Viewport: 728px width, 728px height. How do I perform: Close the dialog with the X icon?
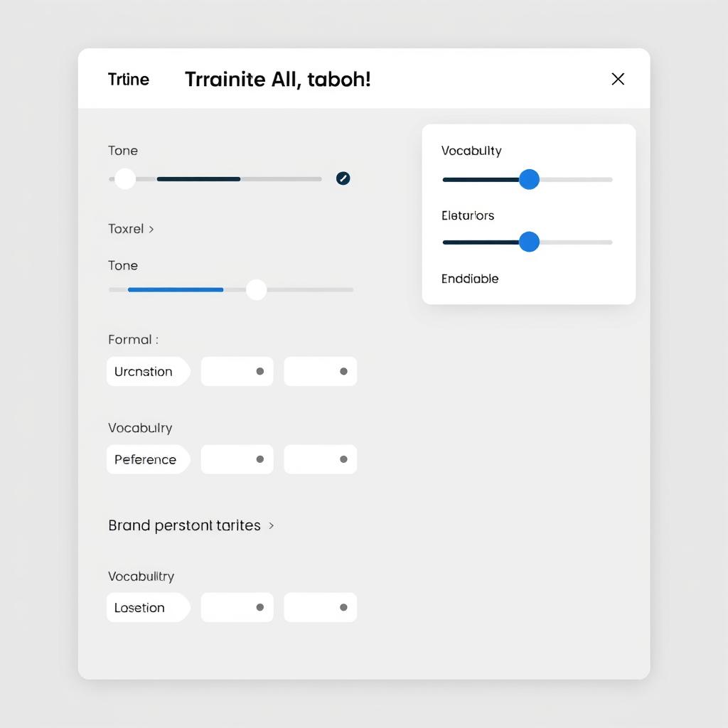(618, 79)
